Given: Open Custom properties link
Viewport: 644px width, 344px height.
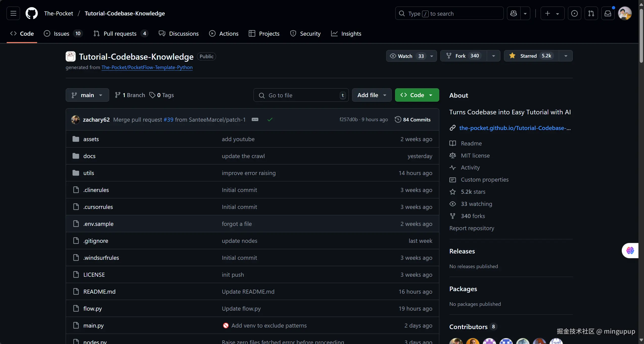Looking at the screenshot, I should click(x=485, y=180).
